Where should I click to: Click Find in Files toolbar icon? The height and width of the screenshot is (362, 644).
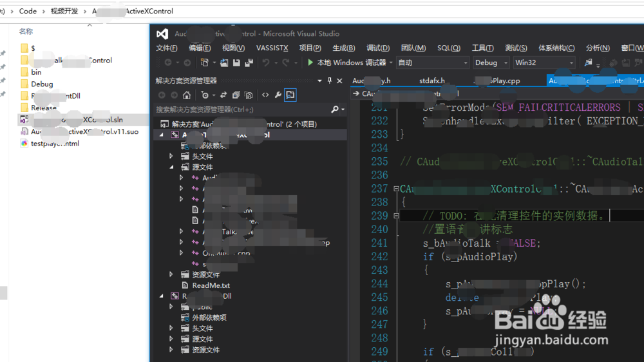(588, 62)
